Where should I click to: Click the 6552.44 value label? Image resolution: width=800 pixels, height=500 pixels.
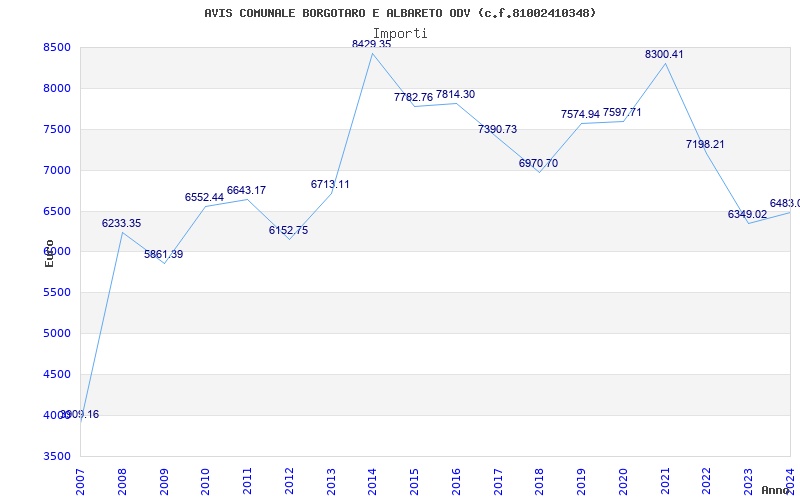(205, 197)
